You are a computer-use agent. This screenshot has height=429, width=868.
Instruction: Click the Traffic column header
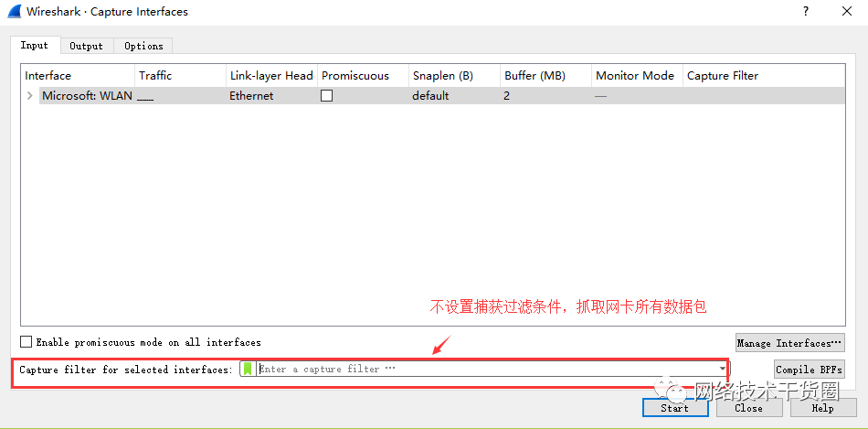[x=181, y=76]
